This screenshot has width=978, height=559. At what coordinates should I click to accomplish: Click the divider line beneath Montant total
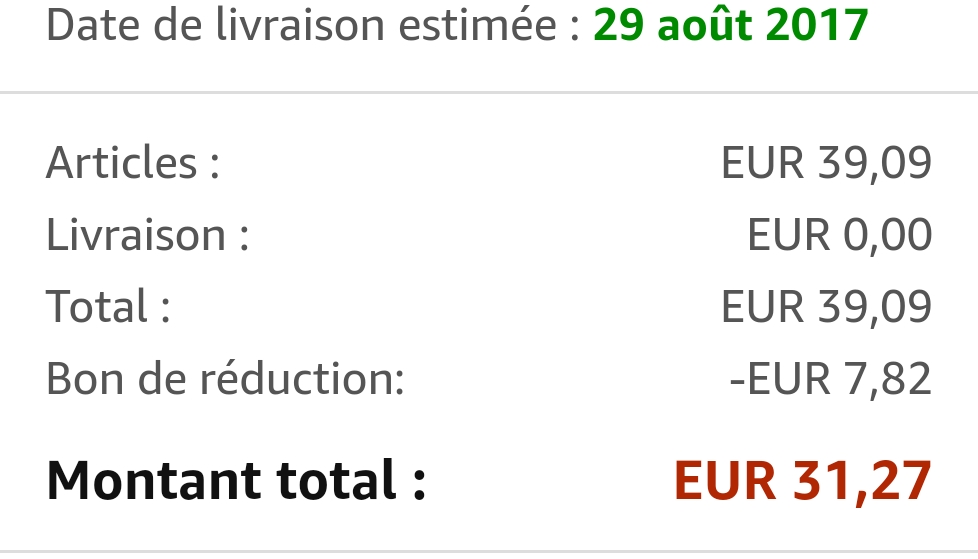pos(489,550)
